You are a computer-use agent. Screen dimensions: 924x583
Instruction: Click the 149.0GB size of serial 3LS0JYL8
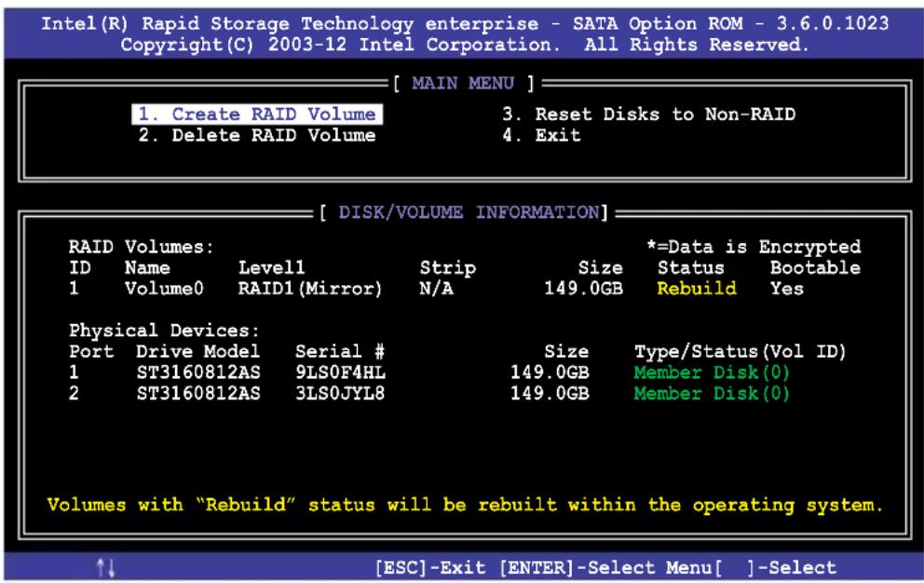coord(550,393)
